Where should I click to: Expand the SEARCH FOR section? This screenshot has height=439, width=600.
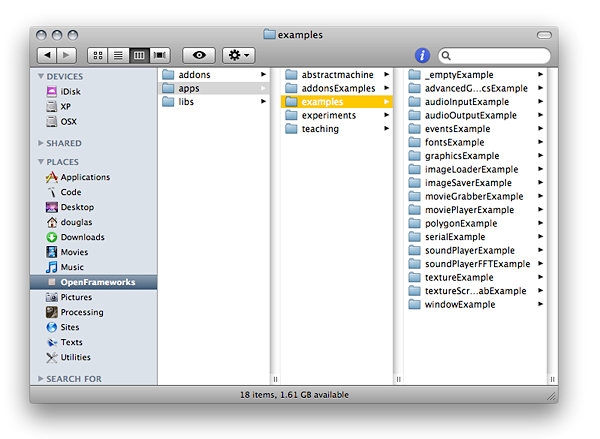41,379
